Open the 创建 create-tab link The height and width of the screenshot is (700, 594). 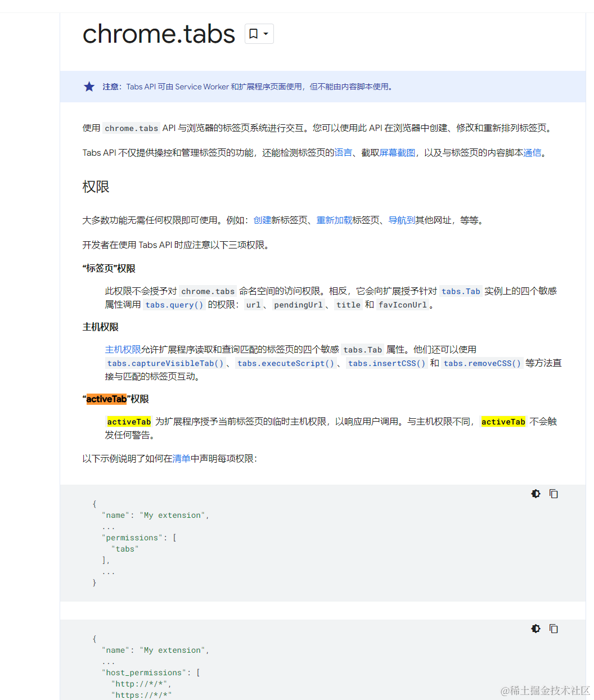click(263, 220)
